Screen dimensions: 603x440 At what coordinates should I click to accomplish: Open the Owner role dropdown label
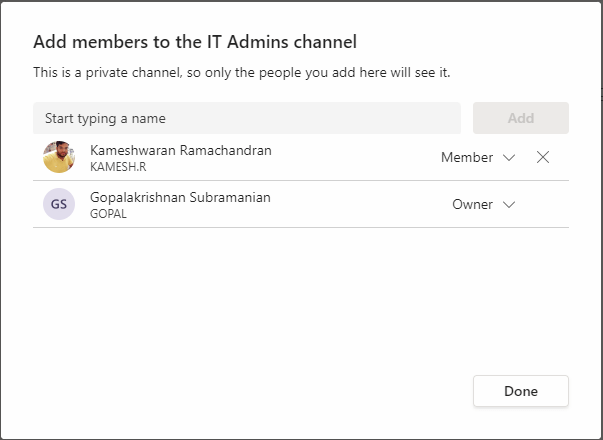pos(472,204)
